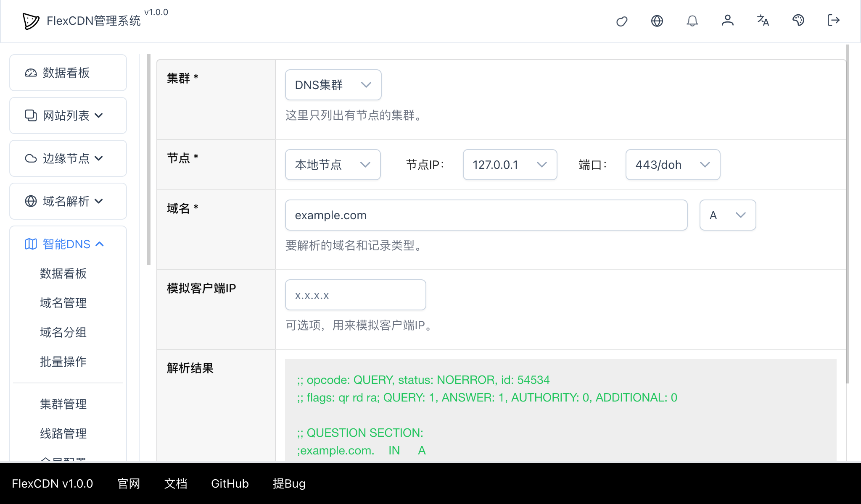The image size is (861, 504).
Task: Click 提Bug in the footer
Action: [x=289, y=484]
